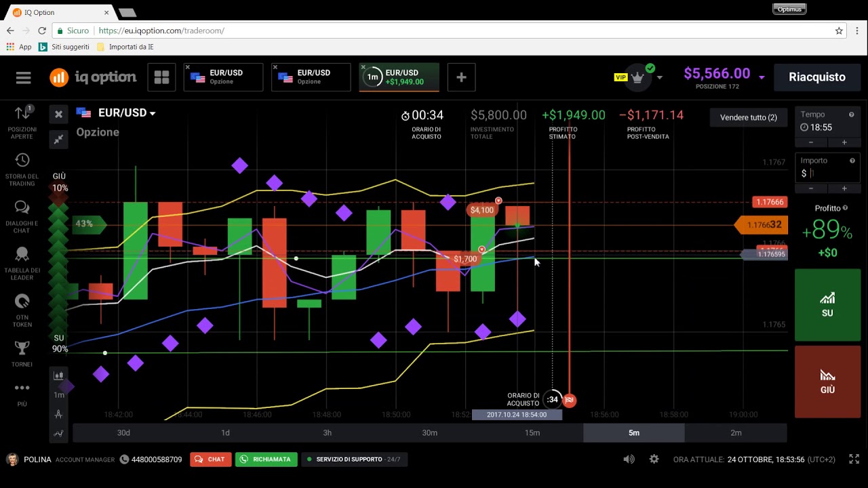Viewport: 868px width, 488px height.
Task: Open CHAT support button
Action: (211, 460)
